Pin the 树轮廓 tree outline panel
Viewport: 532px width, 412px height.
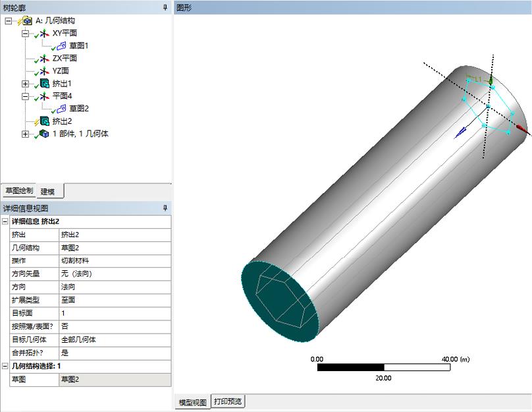pos(165,7)
